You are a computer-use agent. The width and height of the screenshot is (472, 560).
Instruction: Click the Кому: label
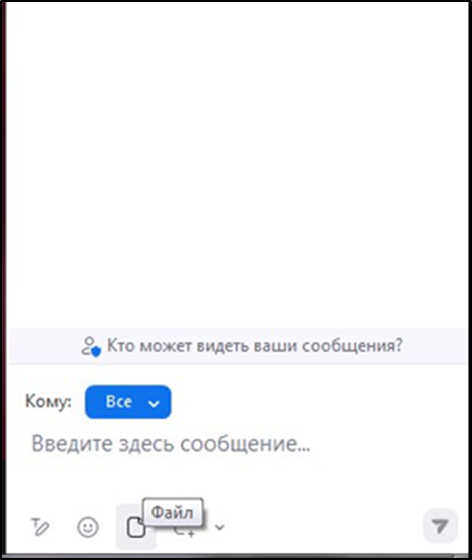coord(48,402)
